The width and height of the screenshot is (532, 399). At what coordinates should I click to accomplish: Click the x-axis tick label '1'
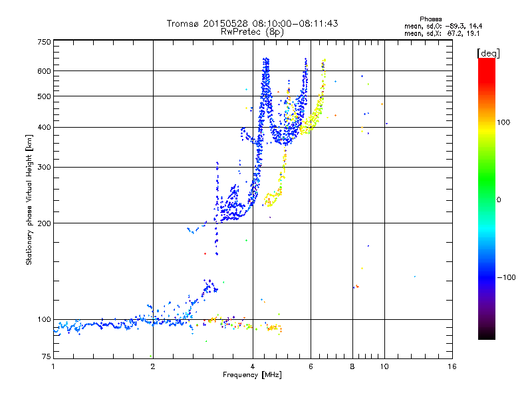53,366
